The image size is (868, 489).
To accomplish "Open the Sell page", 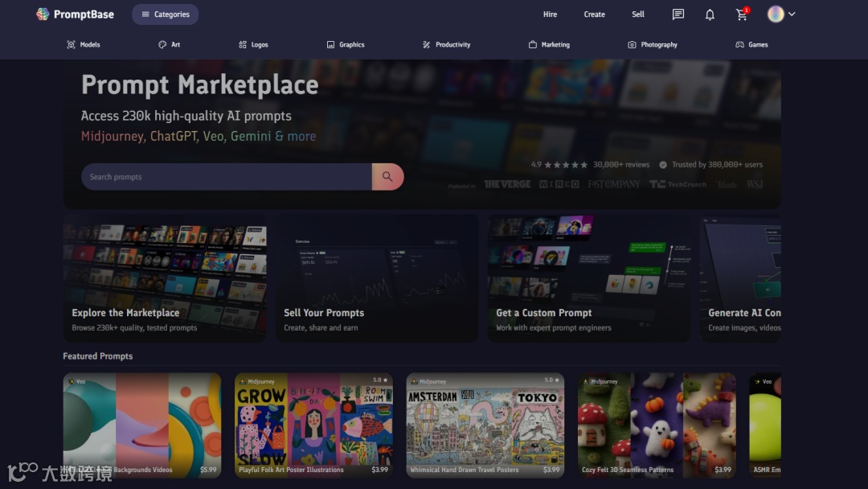I will point(637,14).
